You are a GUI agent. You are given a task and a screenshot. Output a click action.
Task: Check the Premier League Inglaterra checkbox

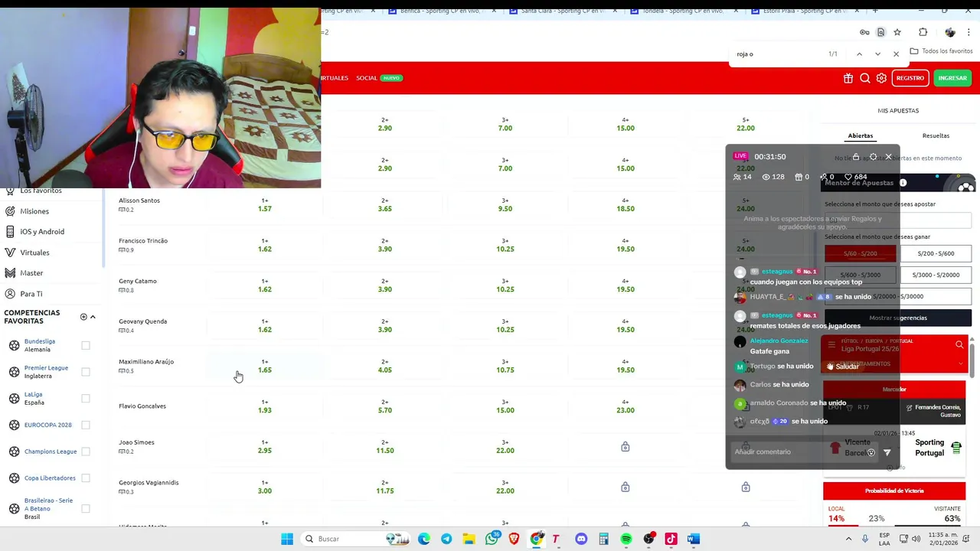[x=86, y=372]
